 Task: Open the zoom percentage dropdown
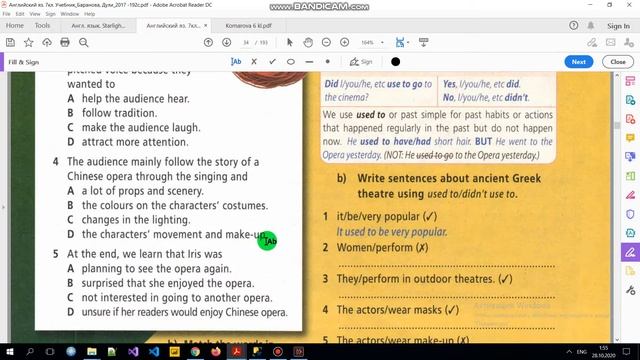point(382,42)
